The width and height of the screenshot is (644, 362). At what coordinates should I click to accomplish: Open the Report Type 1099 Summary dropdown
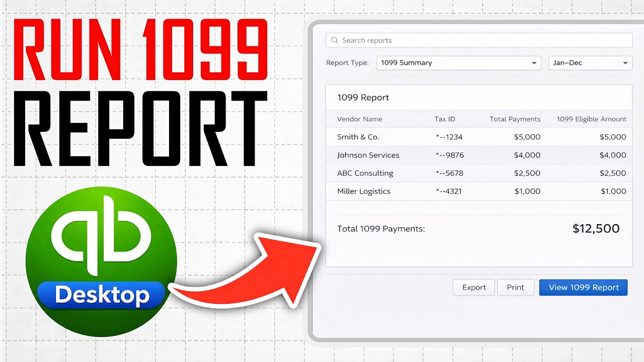click(x=459, y=63)
